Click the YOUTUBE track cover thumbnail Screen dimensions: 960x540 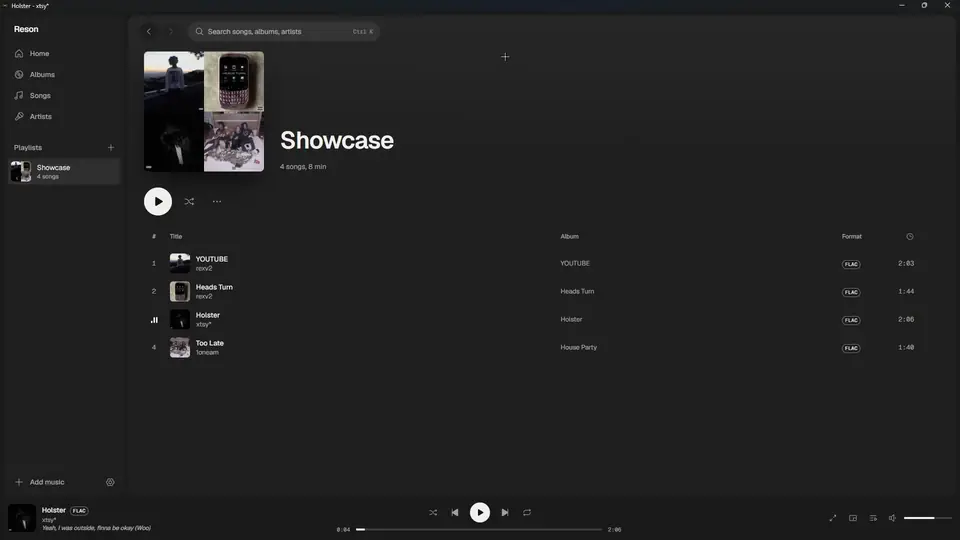click(180, 263)
